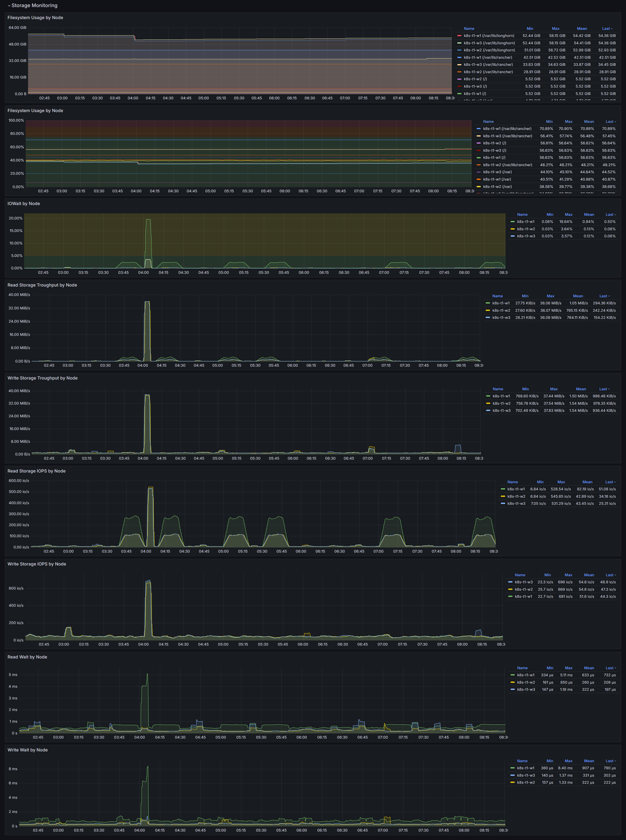Click k8s-t1-w2 series color icon in IOWait legend
The image size is (626, 840).
tap(512, 229)
